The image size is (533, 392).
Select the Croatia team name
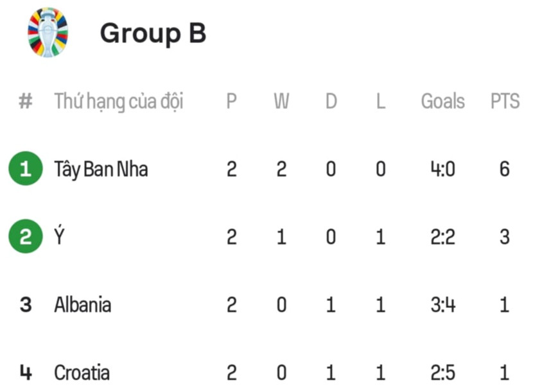pos(82,373)
